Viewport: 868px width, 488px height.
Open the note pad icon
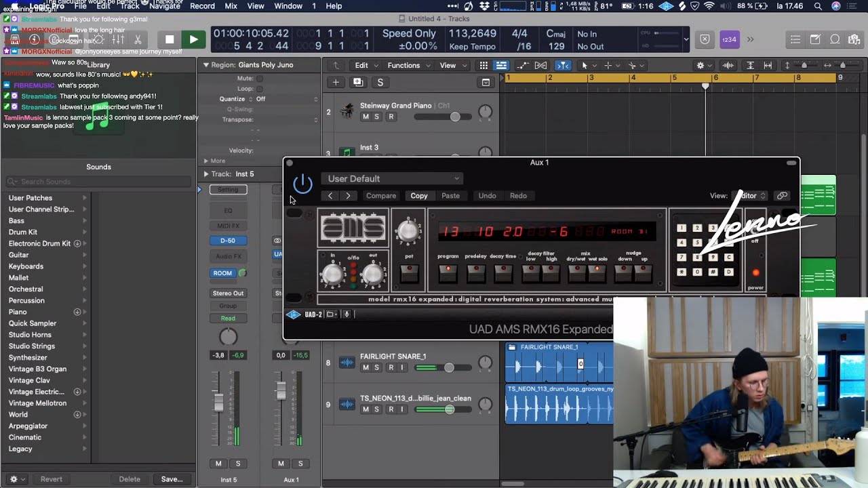[815, 39]
